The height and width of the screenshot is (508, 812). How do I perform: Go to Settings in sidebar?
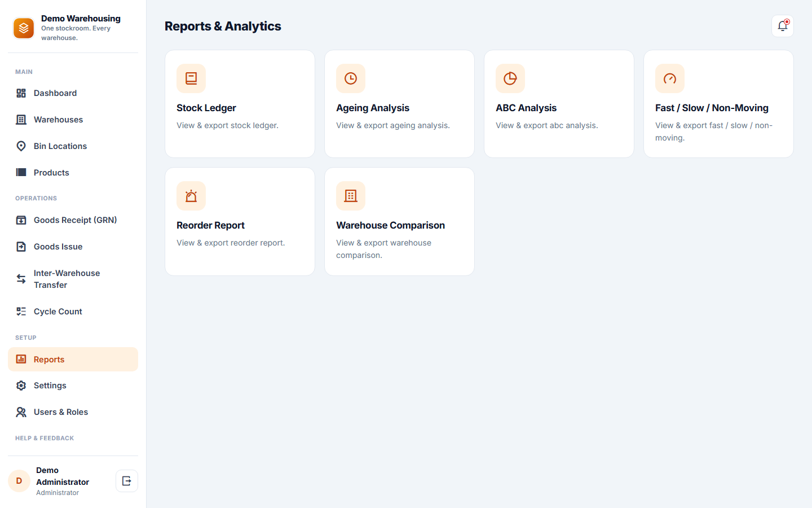click(73, 386)
